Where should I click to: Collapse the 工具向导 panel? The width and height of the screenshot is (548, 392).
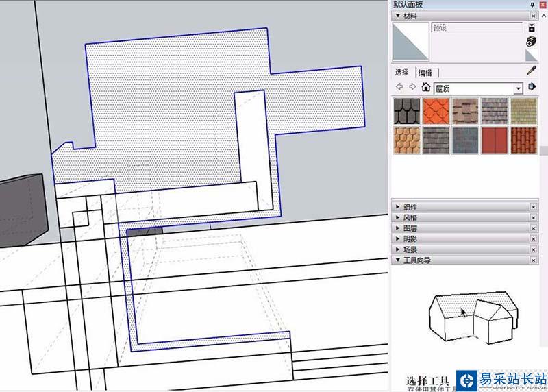(x=398, y=260)
